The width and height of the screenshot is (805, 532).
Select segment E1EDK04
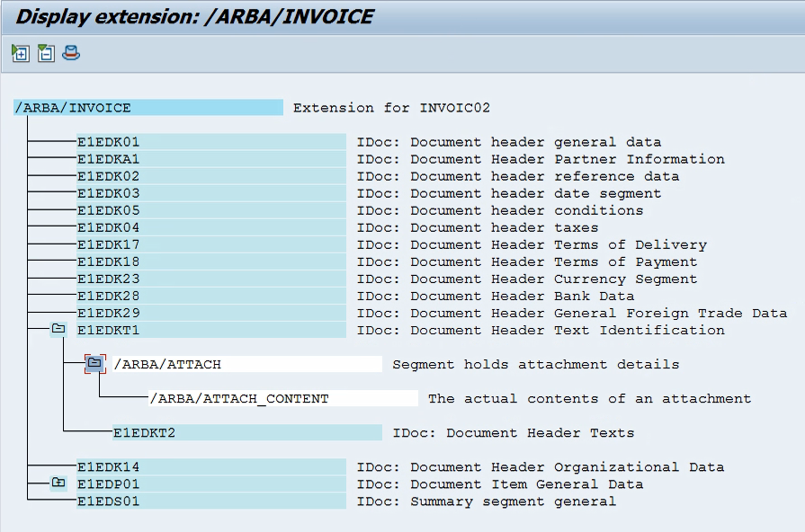(211, 227)
